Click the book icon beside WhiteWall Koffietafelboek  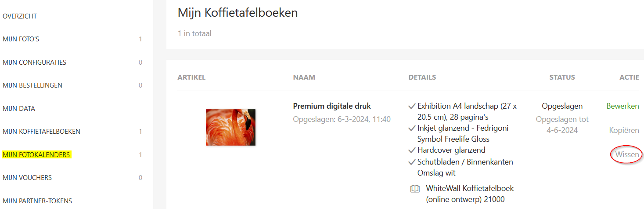coord(414,189)
